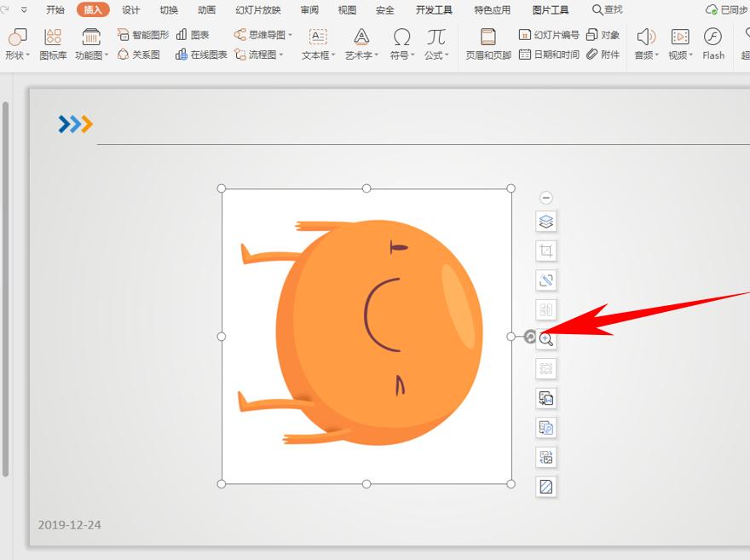Collapse the floating toolbar with the minus button
The width and height of the screenshot is (750, 560).
click(546, 198)
